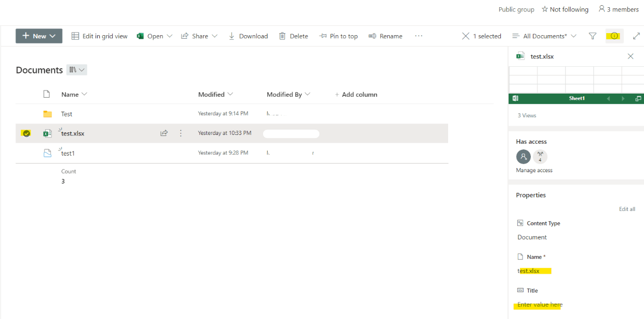Open the New item menu
The image size is (644, 319).
pos(39,36)
